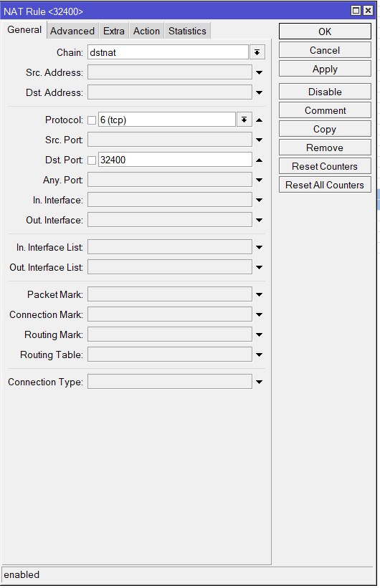Expand the Connection Type field arrow

point(259,382)
